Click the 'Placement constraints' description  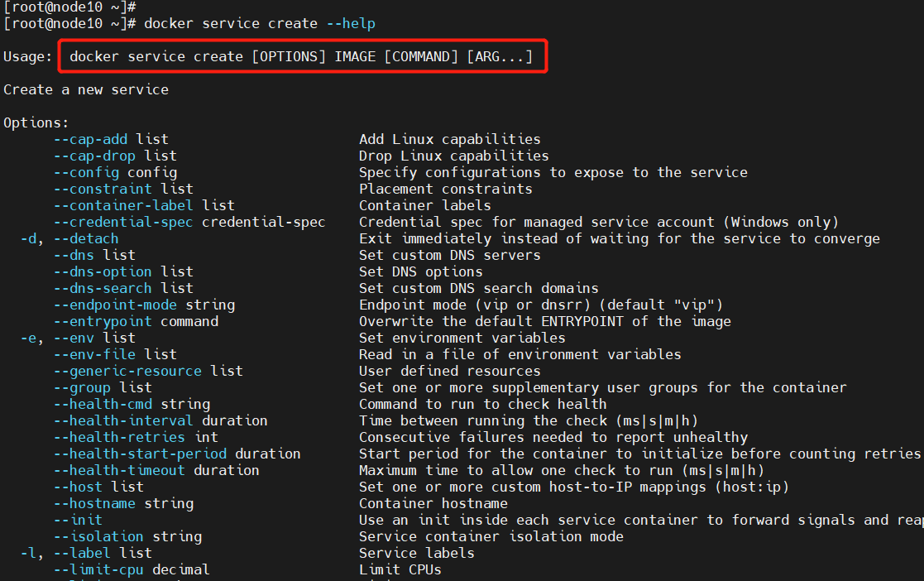[446, 189]
